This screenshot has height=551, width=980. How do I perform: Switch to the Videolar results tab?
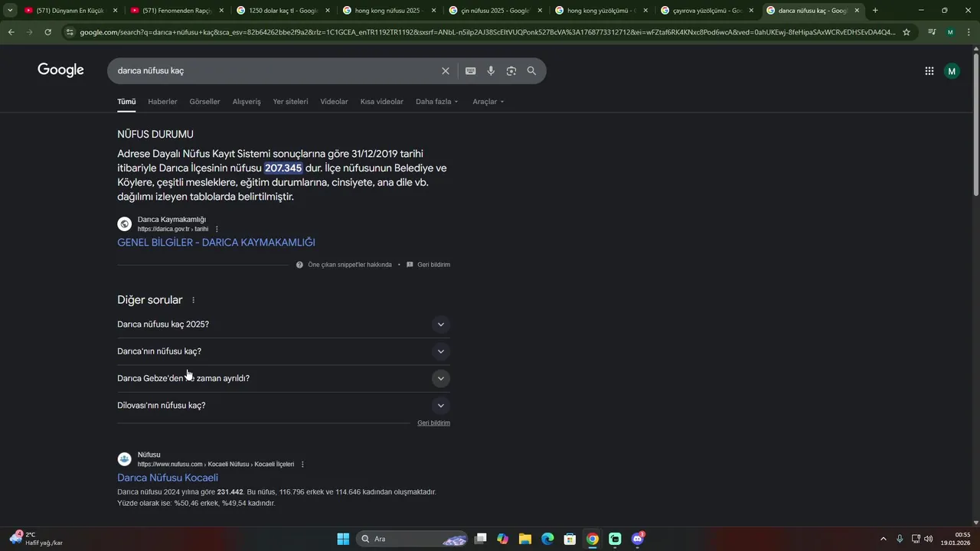tap(334, 102)
